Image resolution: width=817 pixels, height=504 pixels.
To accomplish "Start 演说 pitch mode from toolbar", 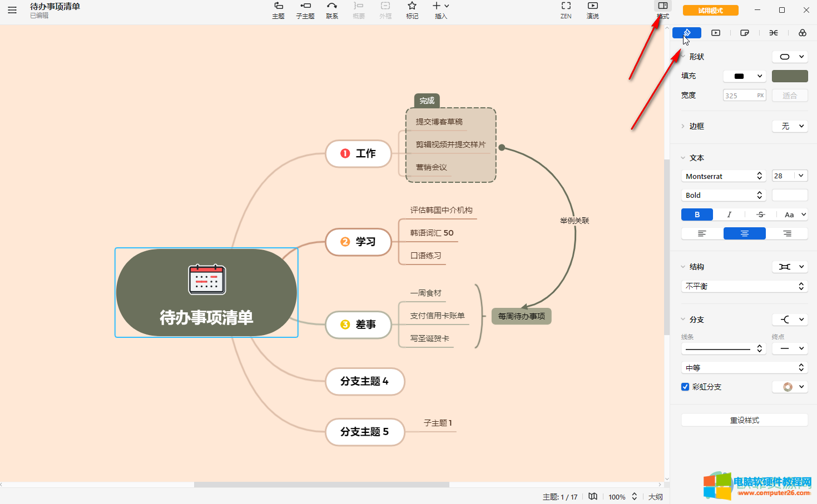I will pos(593,10).
